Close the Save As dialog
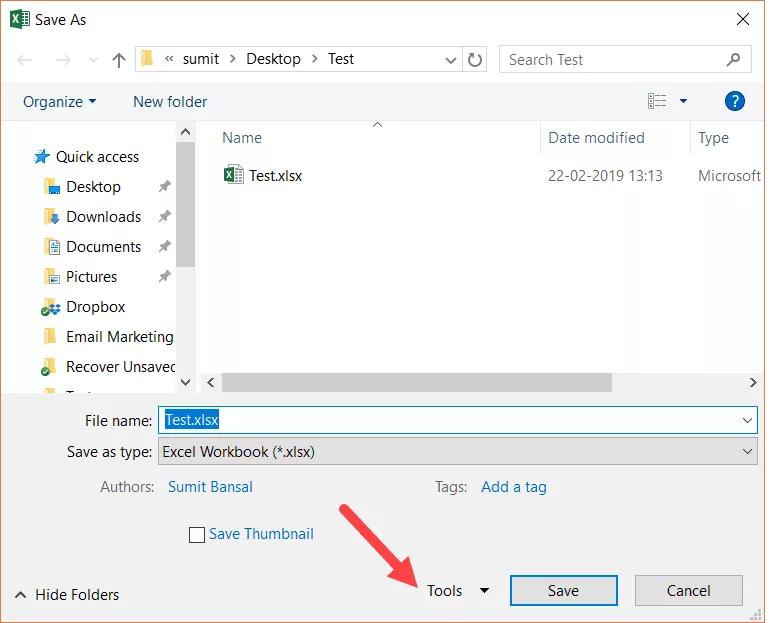 point(743,19)
